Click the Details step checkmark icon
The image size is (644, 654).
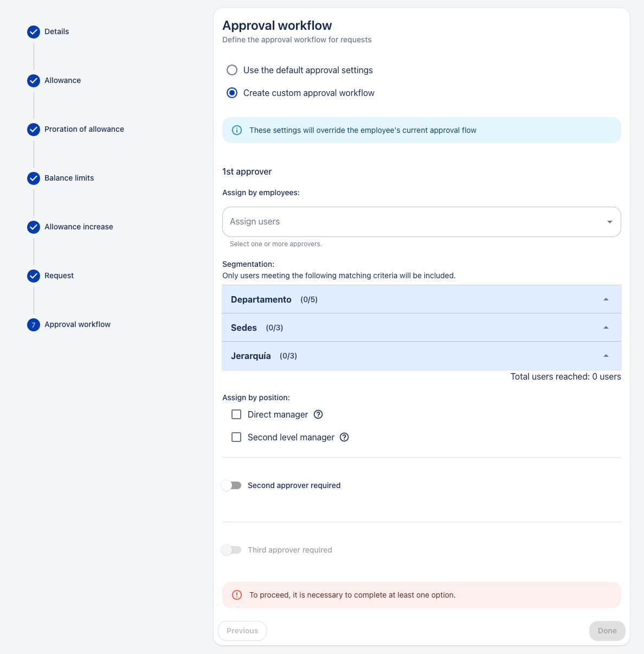[34, 32]
